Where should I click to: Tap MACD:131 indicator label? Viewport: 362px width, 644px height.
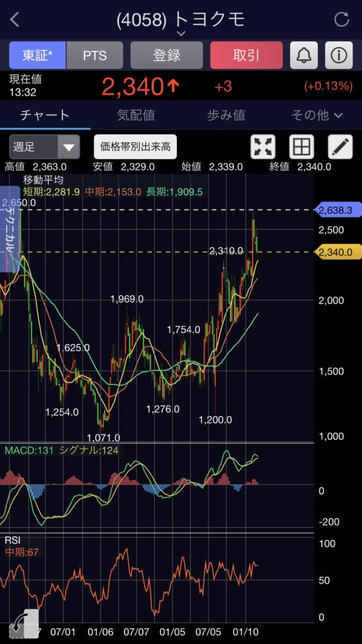[x=29, y=450]
